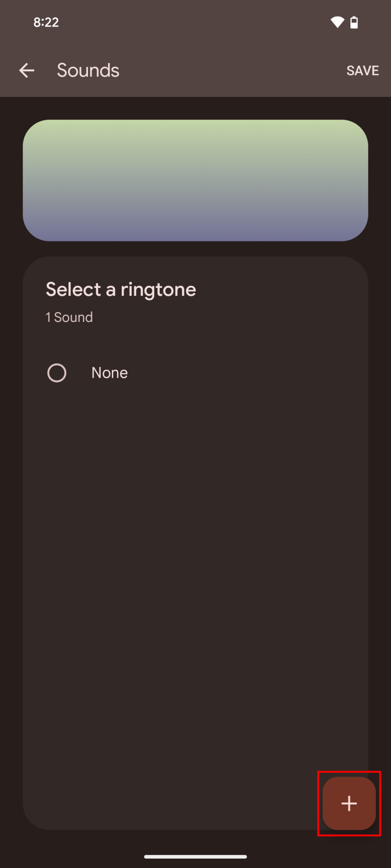Tap the empty radio circle next to None
This screenshot has height=868, width=391.
coord(57,372)
